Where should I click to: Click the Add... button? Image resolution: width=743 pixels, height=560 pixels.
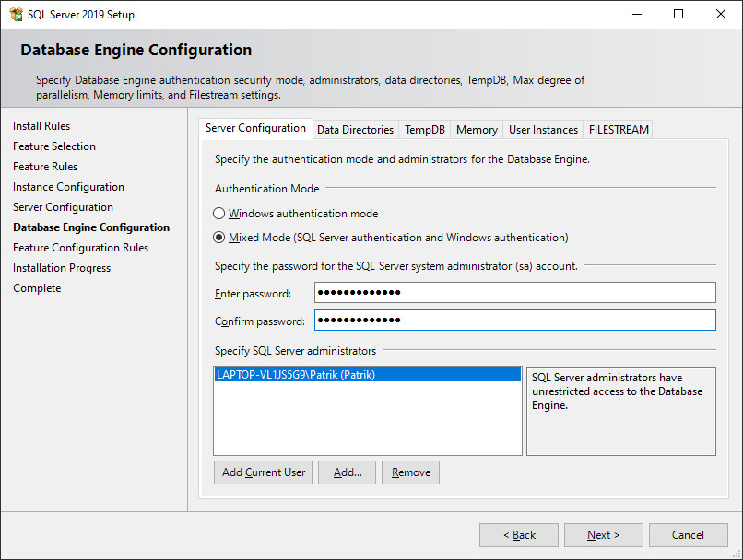[347, 472]
